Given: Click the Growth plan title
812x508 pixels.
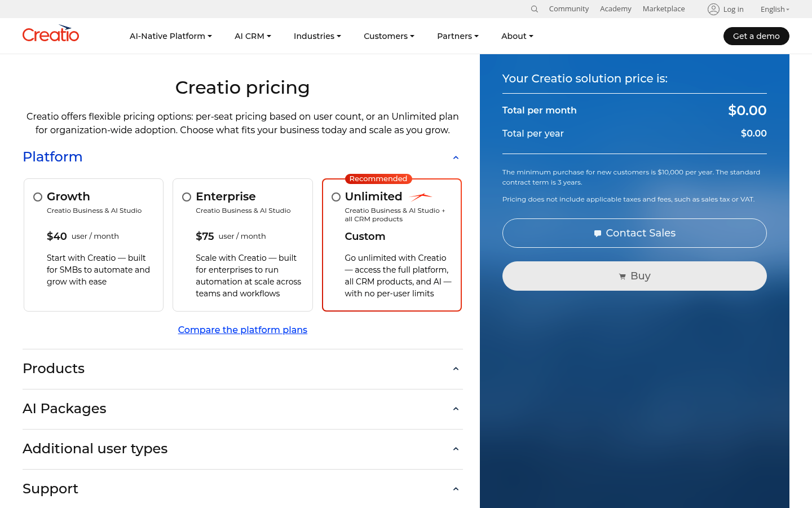Looking at the screenshot, I should (68, 196).
